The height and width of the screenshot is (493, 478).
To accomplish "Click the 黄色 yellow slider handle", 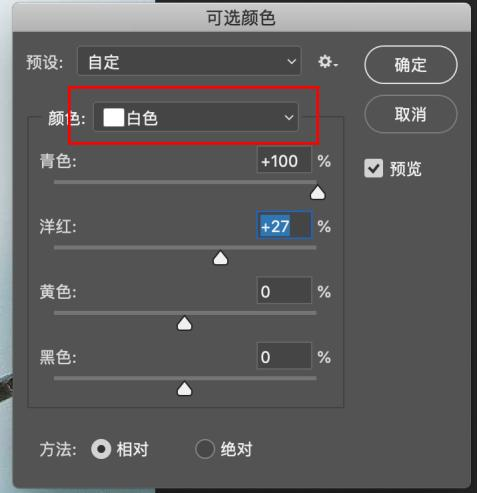I will 184,324.
